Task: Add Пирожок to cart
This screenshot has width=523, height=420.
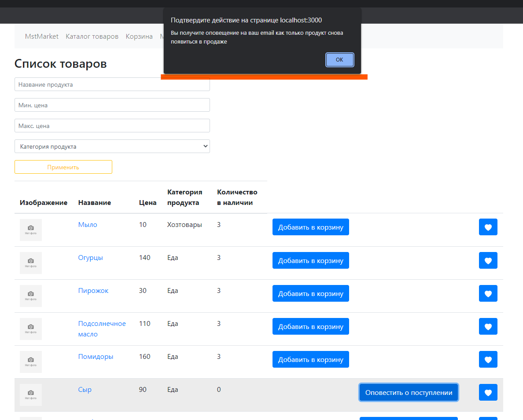Action: pyautogui.click(x=310, y=293)
